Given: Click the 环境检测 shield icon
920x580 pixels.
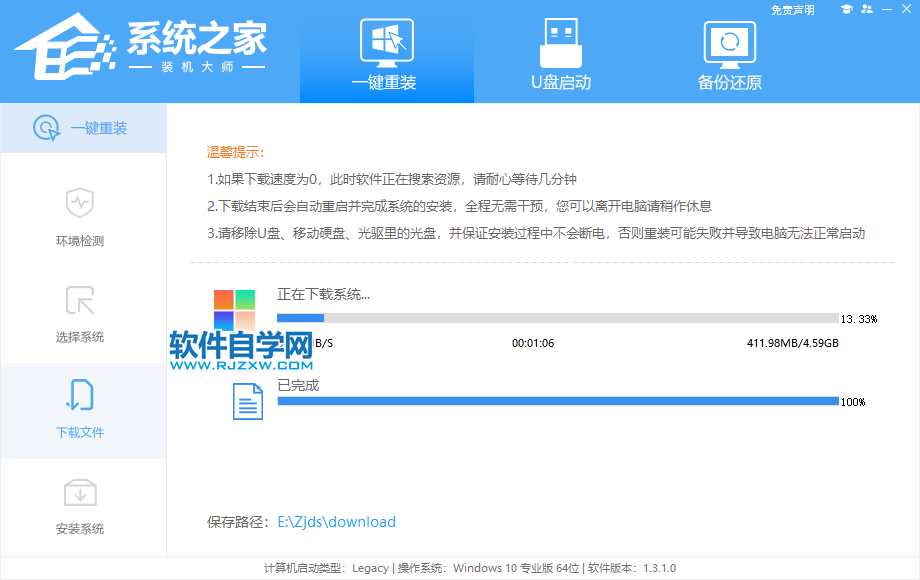Looking at the screenshot, I should tap(80, 203).
